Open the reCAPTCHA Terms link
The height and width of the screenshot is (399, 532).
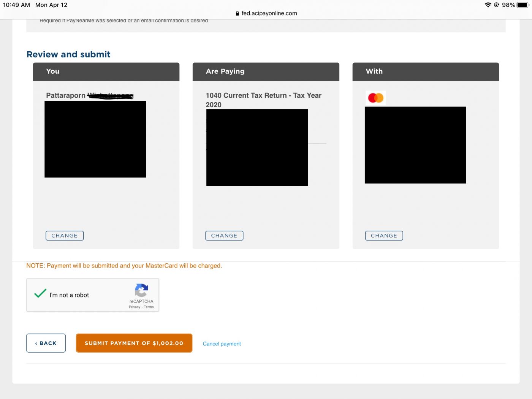[x=149, y=307]
